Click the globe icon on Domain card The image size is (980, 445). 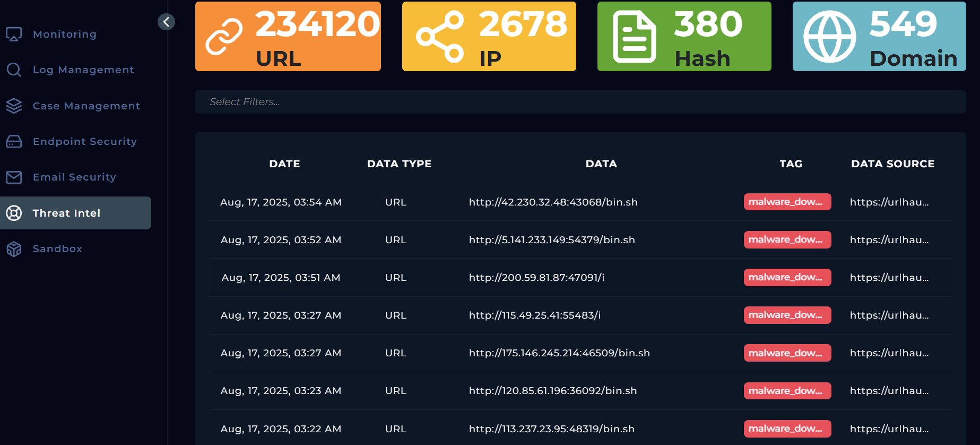click(x=829, y=37)
